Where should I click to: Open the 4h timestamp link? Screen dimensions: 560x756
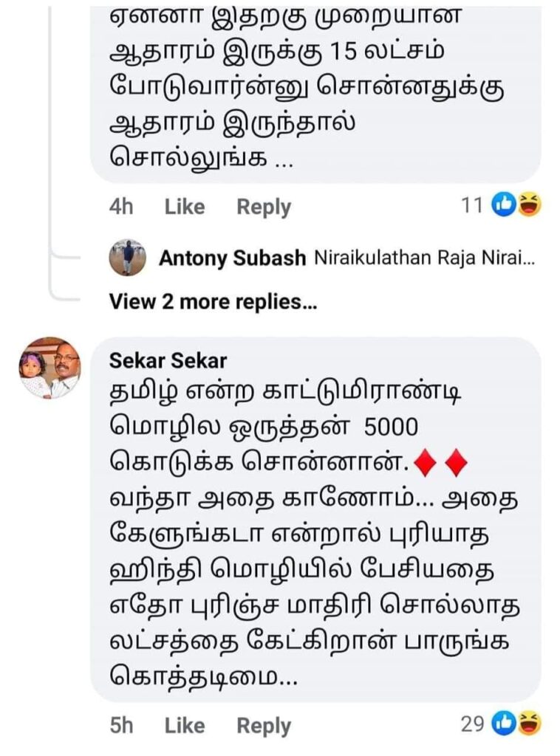click(121, 207)
